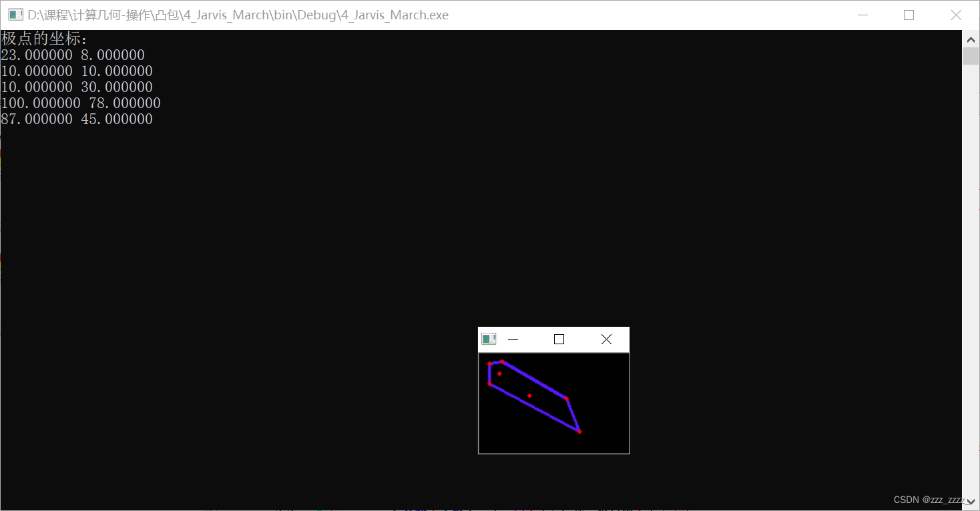Click the output line 23.000000 8.000000
Viewport: 980px width, 511px height.
73,55
